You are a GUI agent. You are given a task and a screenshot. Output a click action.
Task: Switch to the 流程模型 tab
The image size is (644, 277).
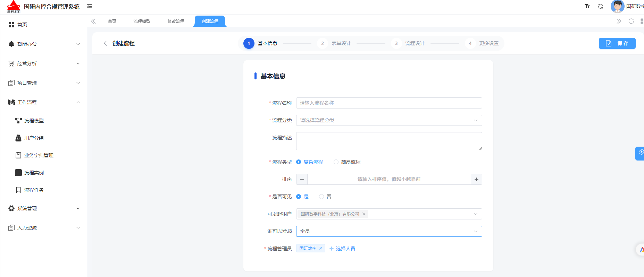coord(142,21)
